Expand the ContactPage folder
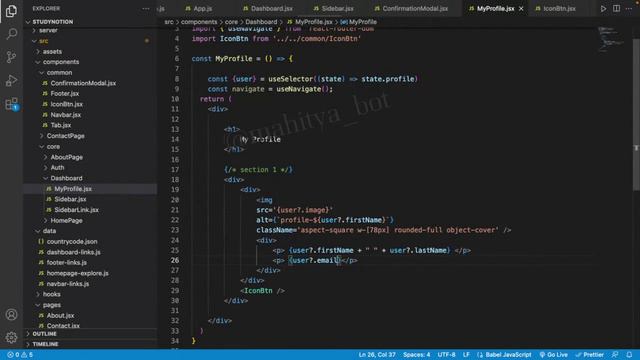This screenshot has height=360, width=640. (x=65, y=136)
